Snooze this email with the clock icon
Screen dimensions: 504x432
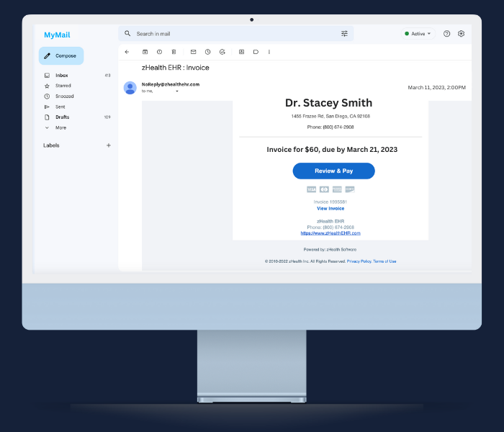click(x=207, y=52)
